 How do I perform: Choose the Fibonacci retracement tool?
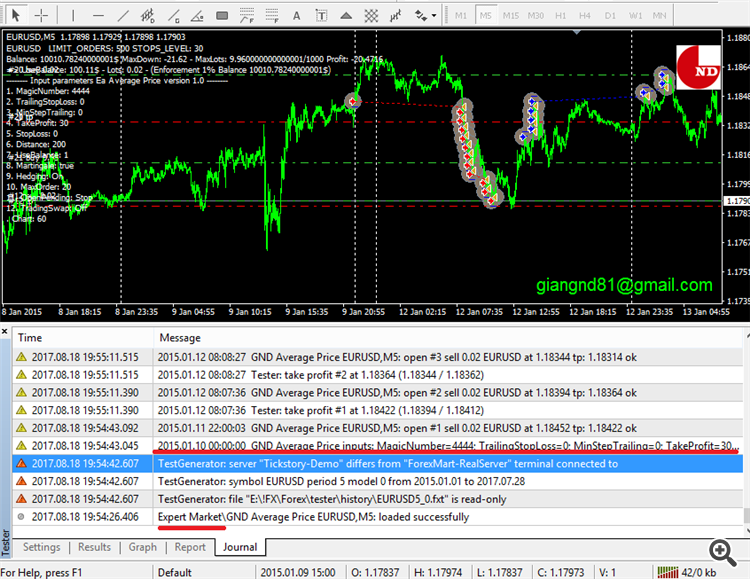click(x=272, y=16)
